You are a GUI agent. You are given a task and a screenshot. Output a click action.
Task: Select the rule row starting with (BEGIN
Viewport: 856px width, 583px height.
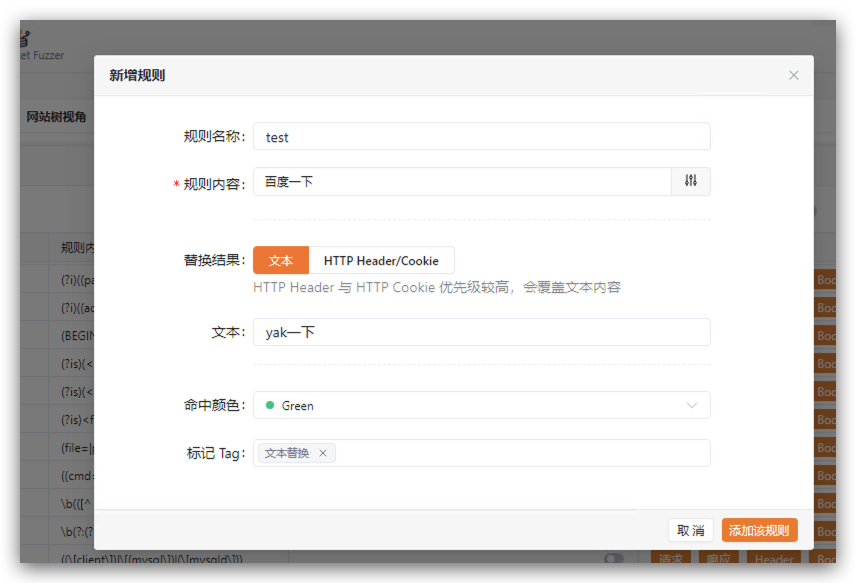click(x=75, y=336)
